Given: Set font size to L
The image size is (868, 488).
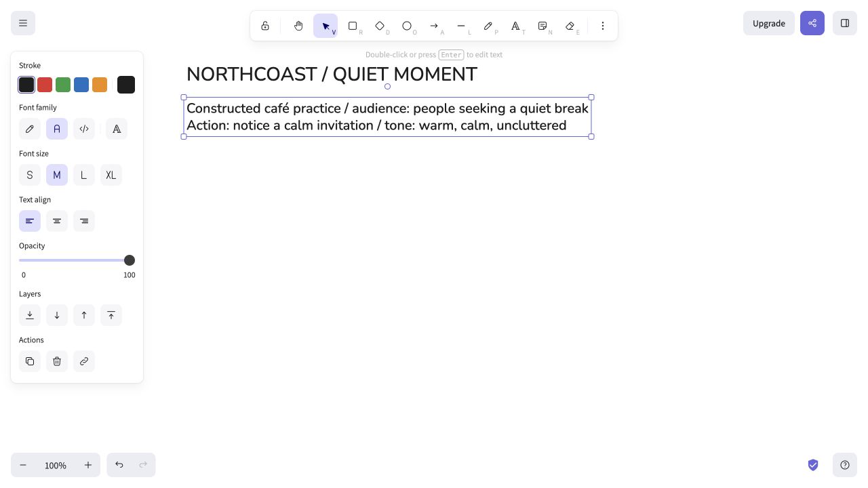Looking at the screenshot, I should pos(84,175).
